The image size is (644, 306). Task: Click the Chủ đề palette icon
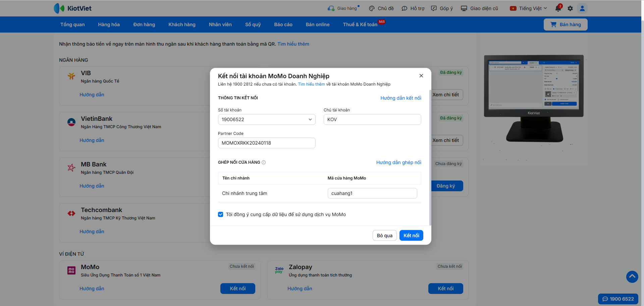(x=372, y=8)
